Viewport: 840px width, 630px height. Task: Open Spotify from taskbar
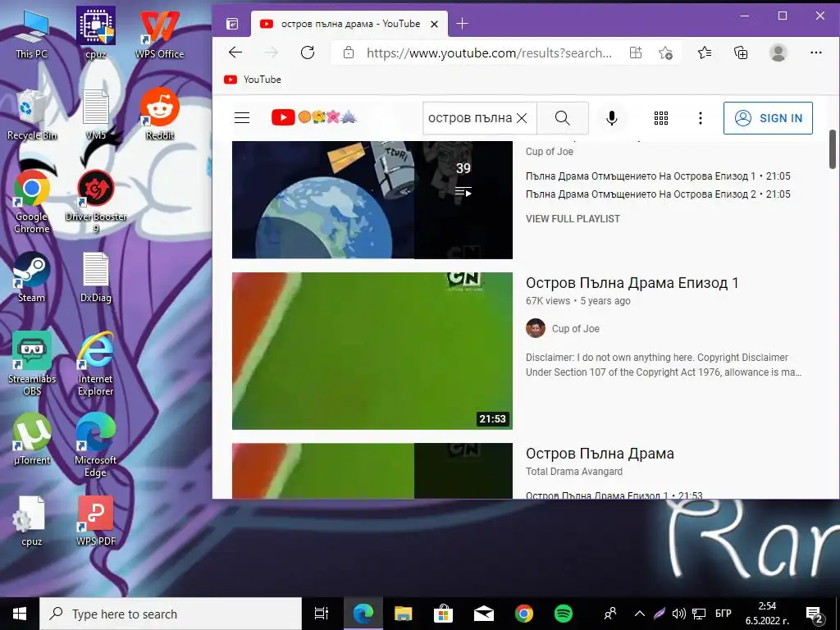click(563, 614)
